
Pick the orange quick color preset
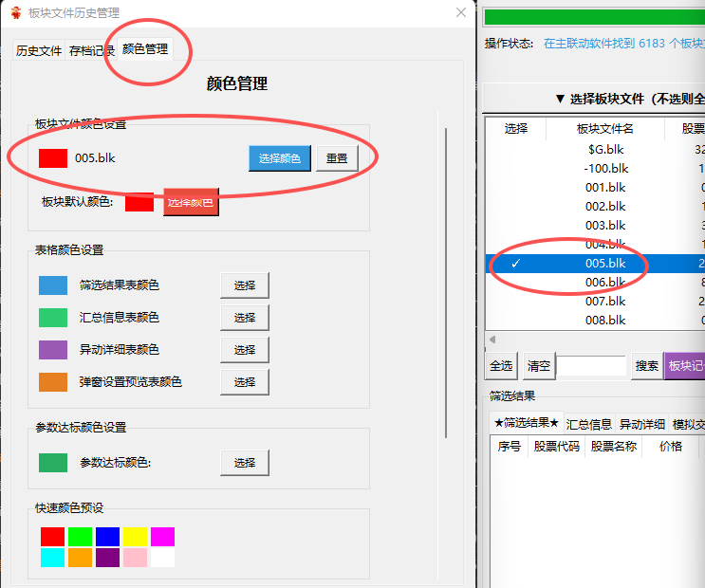click(80, 558)
